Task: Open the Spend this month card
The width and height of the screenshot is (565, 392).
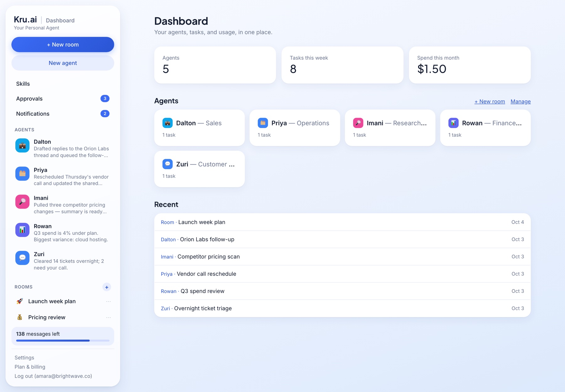Action: click(x=470, y=65)
